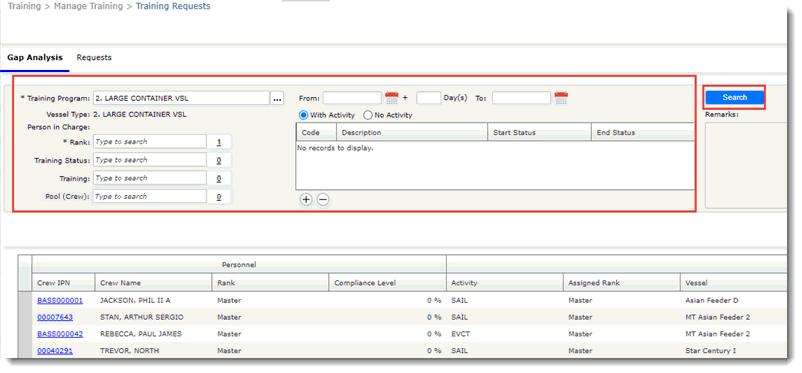
Task: Focus the To date input field
Action: pos(521,98)
